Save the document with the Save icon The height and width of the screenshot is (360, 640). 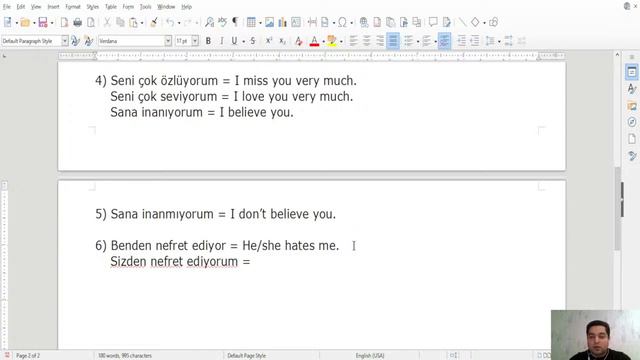click(x=43, y=22)
